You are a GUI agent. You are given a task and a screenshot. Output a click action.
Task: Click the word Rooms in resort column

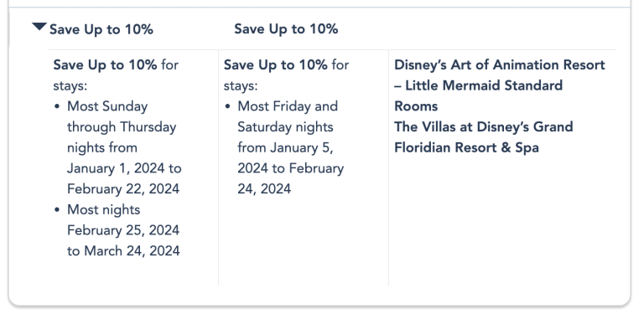pyautogui.click(x=416, y=106)
